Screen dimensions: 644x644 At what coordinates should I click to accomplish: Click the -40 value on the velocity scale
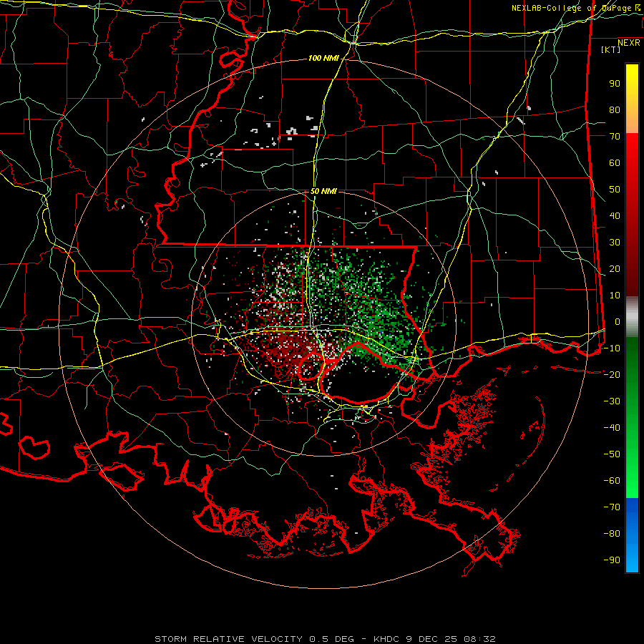(x=612, y=428)
